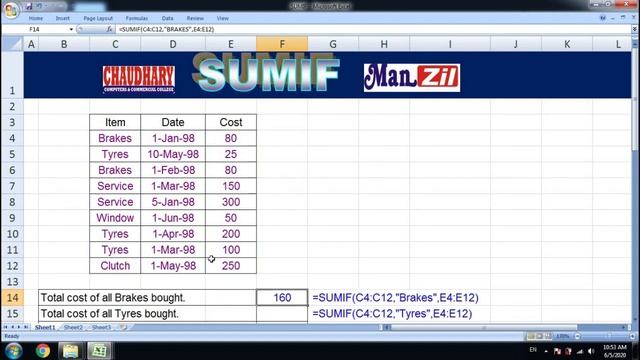Select Clutch item cell
This screenshot has width=640, height=360.
coord(115,266)
